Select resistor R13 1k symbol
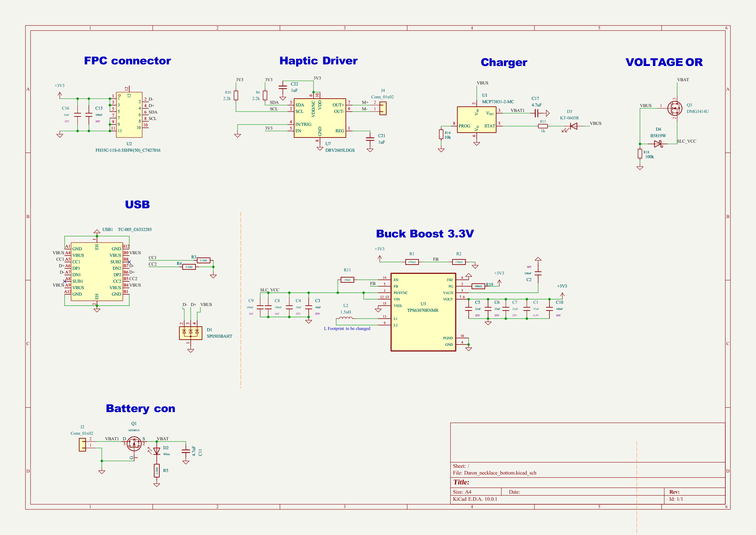Screen dimensions: 756x535 [x=543, y=126]
